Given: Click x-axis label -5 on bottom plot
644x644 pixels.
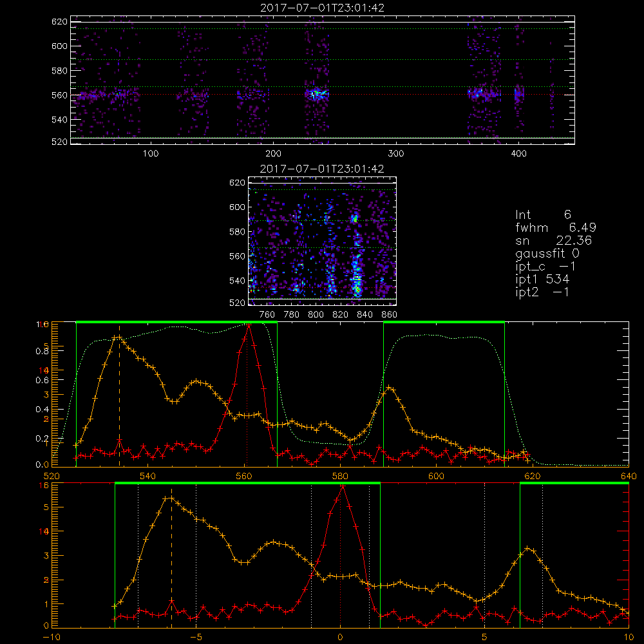Looking at the screenshot, I should [196, 638].
